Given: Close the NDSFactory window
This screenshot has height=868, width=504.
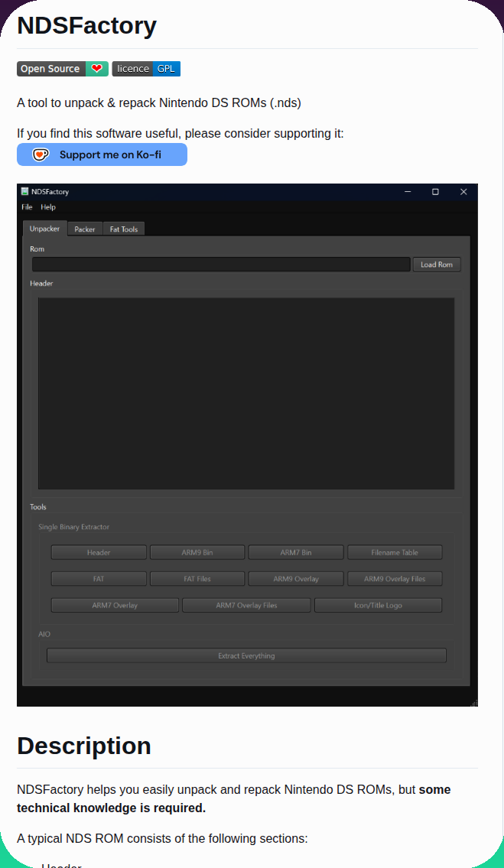Looking at the screenshot, I should (463, 191).
